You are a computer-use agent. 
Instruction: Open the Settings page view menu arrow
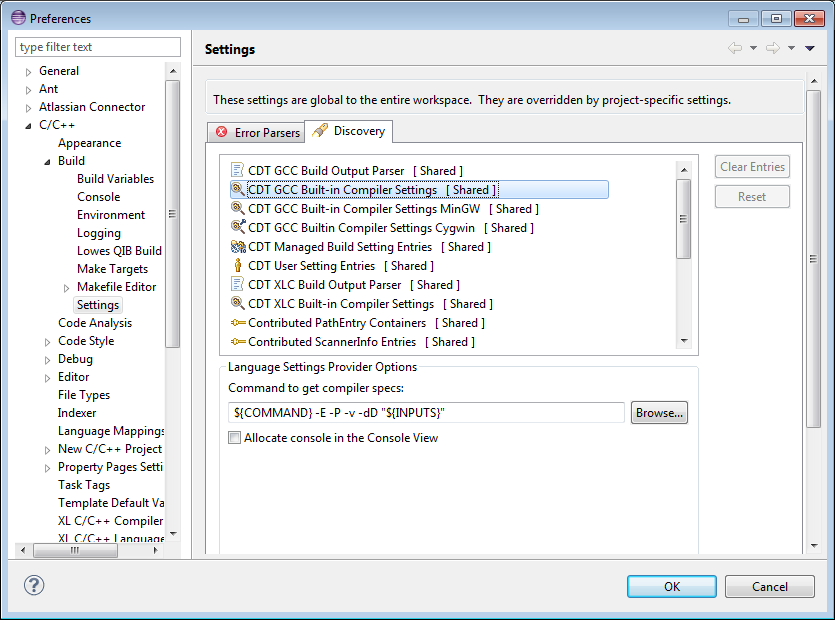point(810,48)
